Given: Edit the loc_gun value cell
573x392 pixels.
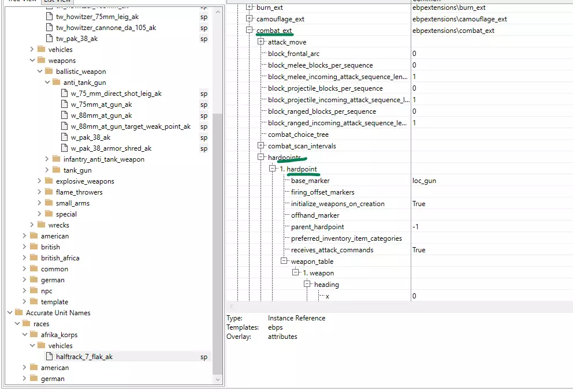Looking at the screenshot, I should tap(492, 181).
